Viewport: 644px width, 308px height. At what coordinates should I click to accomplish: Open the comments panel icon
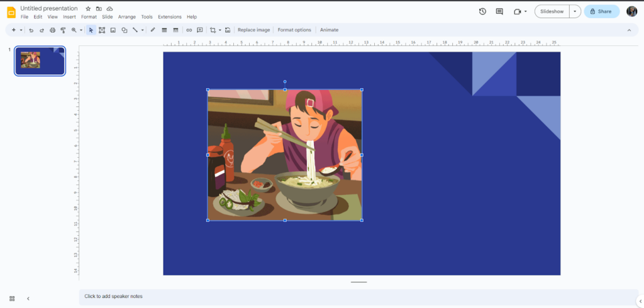499,11
